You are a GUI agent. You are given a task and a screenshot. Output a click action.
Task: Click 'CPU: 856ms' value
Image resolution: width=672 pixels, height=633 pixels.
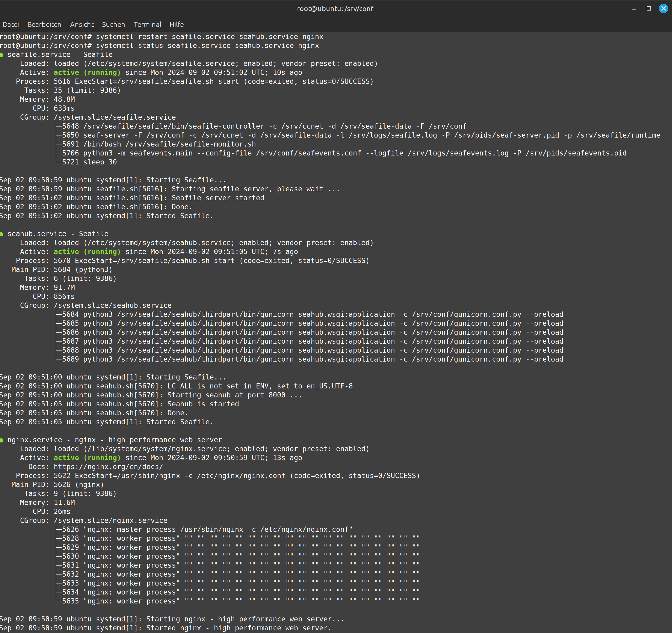click(x=64, y=296)
